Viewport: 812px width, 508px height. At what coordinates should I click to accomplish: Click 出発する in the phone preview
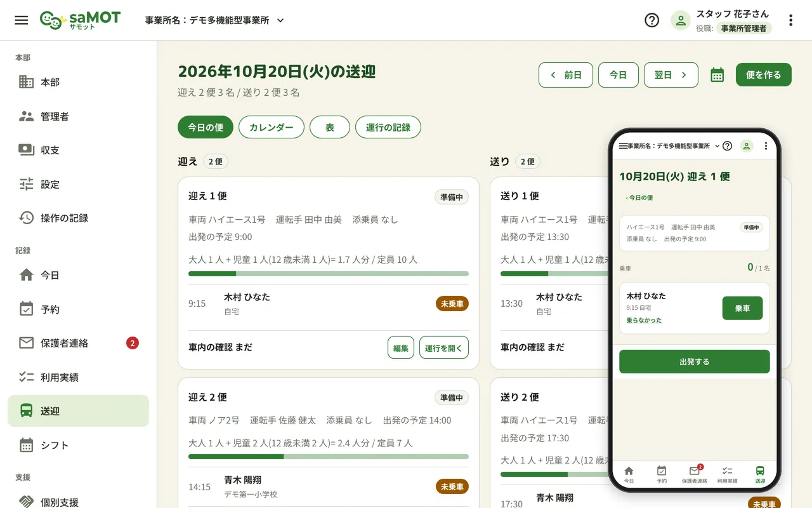point(695,361)
